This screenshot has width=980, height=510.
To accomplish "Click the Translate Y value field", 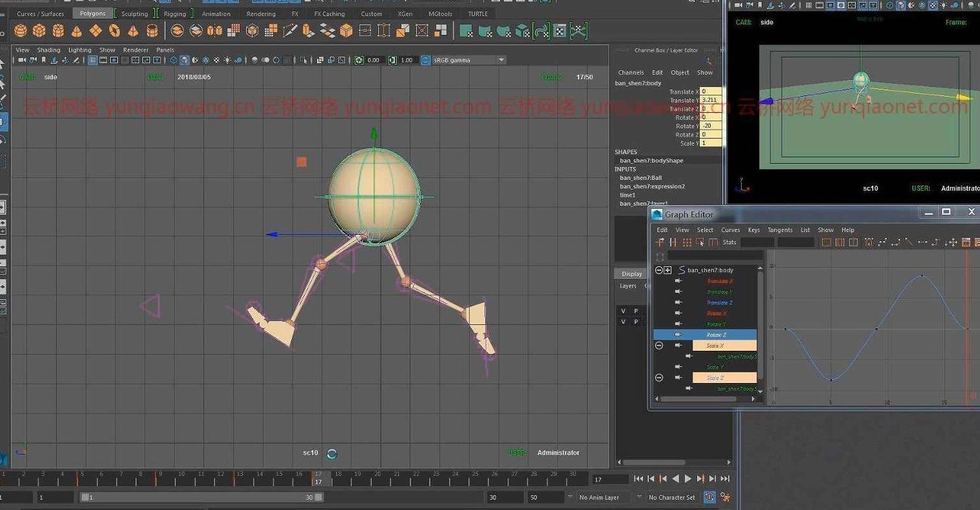I will click(711, 100).
